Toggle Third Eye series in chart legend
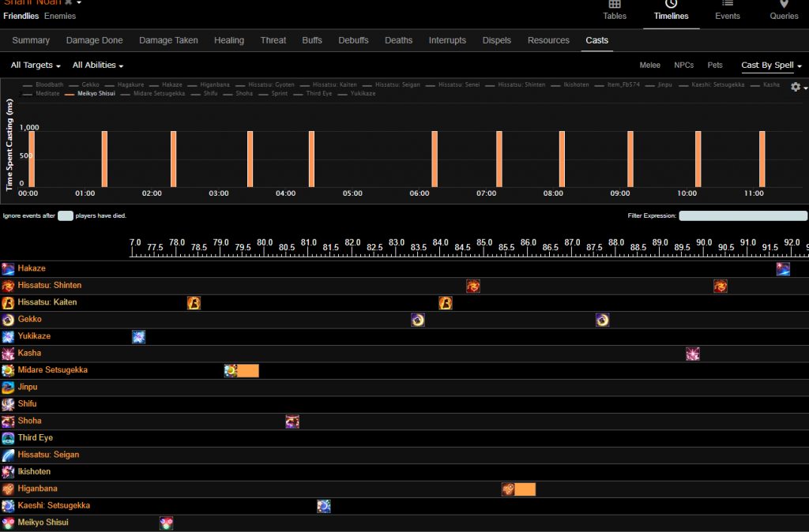The image size is (809, 532). pos(313,93)
